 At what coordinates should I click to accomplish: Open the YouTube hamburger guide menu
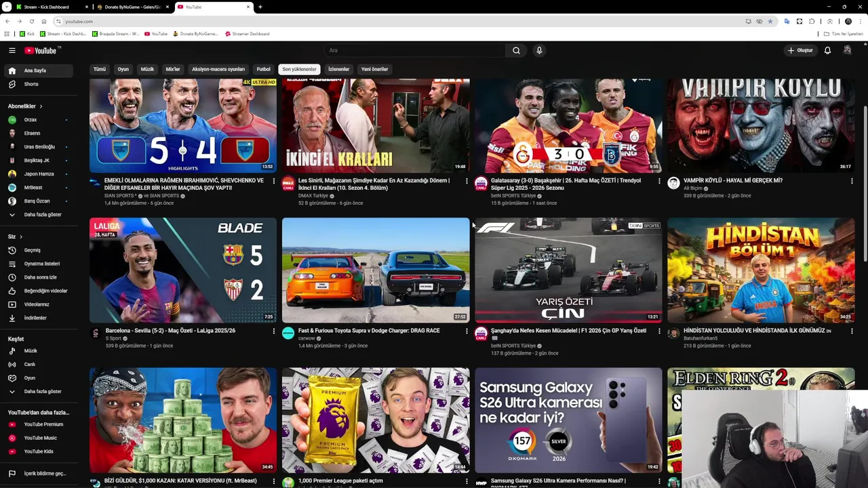tap(12, 50)
